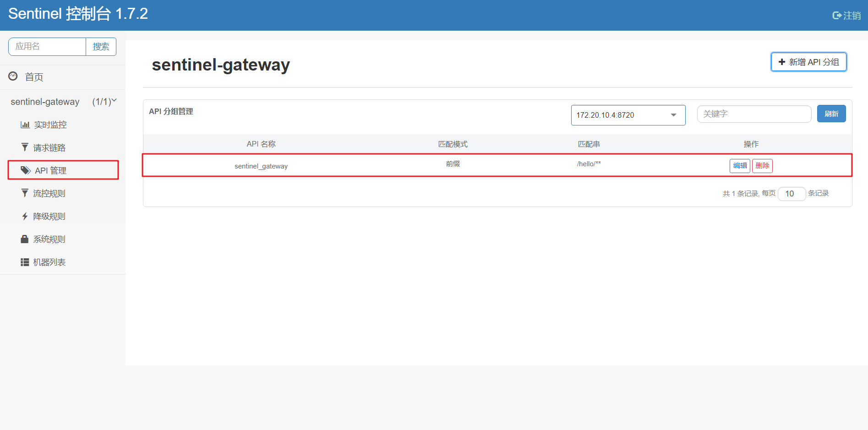Viewport: 868px width, 430px height.
Task: Click the lightning bolt icon for 降级规则
Action: [x=25, y=216]
